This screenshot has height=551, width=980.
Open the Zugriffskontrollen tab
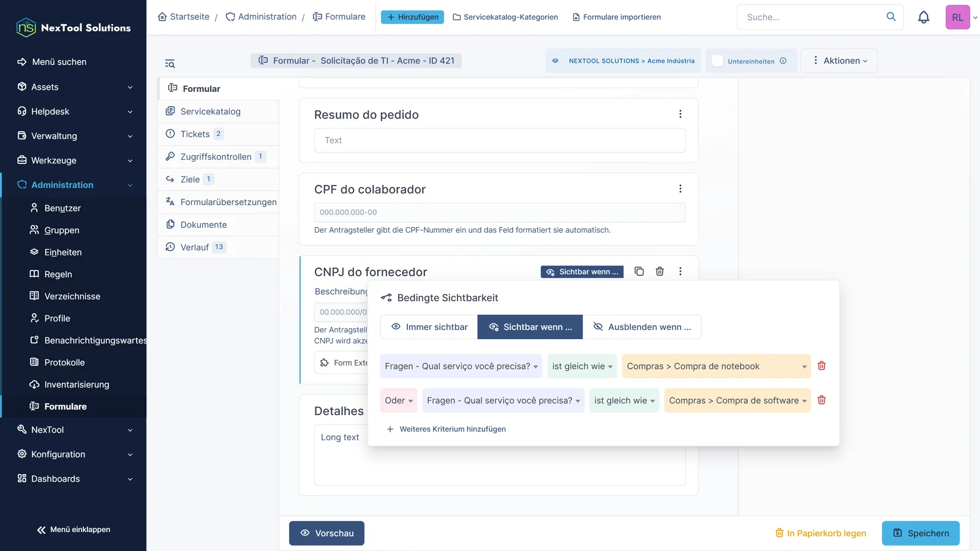pos(219,157)
